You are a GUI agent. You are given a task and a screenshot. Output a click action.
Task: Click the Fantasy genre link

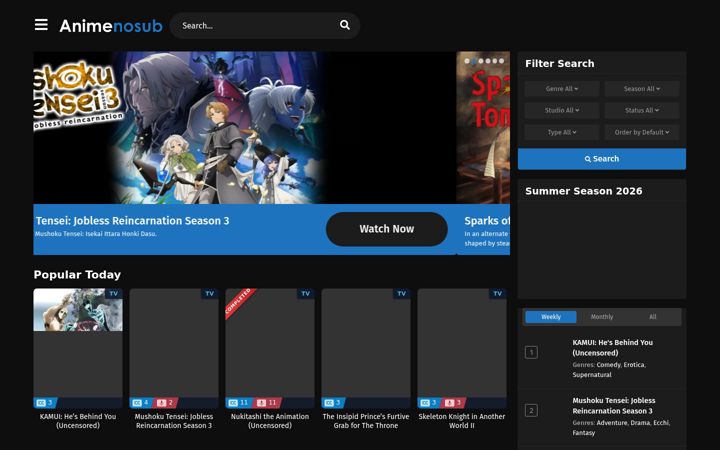584,433
